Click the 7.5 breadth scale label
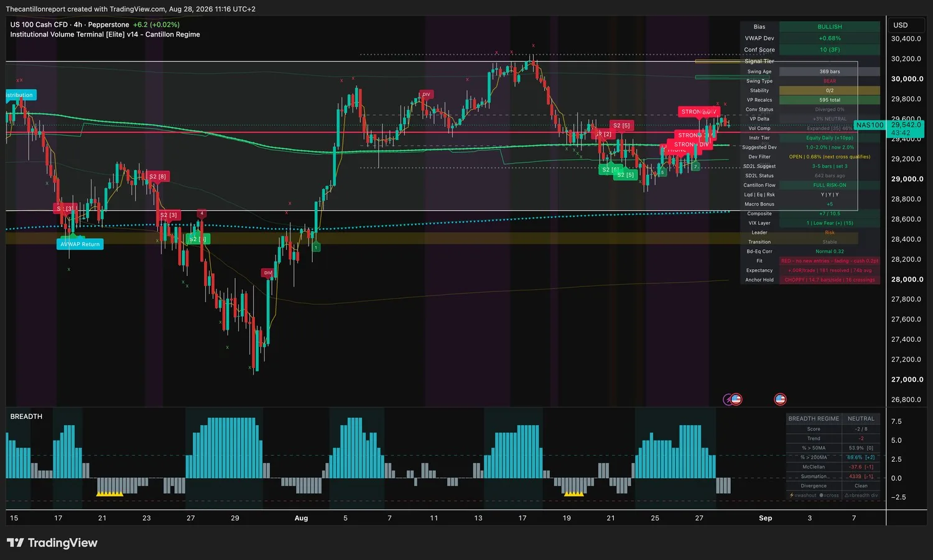 pos(896,421)
